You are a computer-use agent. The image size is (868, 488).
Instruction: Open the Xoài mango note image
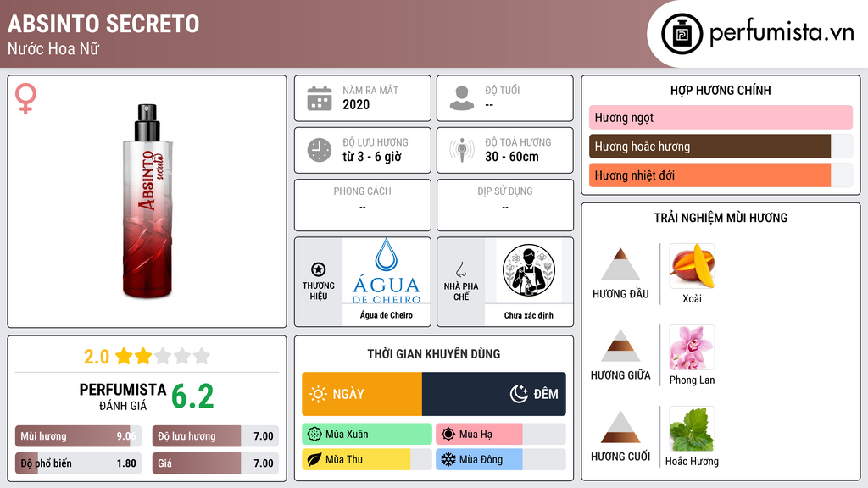[x=692, y=266]
